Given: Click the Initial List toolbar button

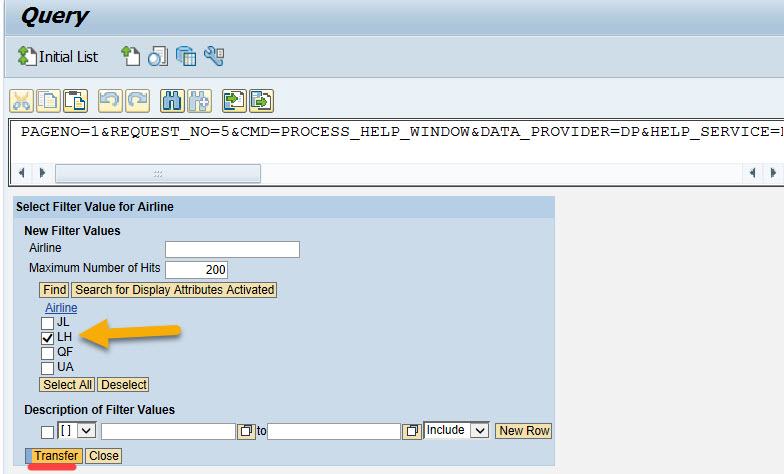Looking at the screenshot, I should pos(58,56).
